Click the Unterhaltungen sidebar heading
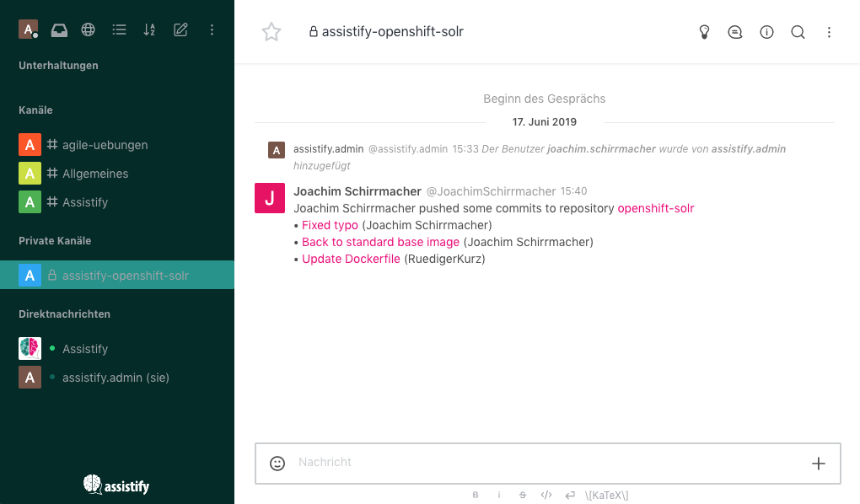The height and width of the screenshot is (504, 860). pyautogui.click(x=58, y=65)
